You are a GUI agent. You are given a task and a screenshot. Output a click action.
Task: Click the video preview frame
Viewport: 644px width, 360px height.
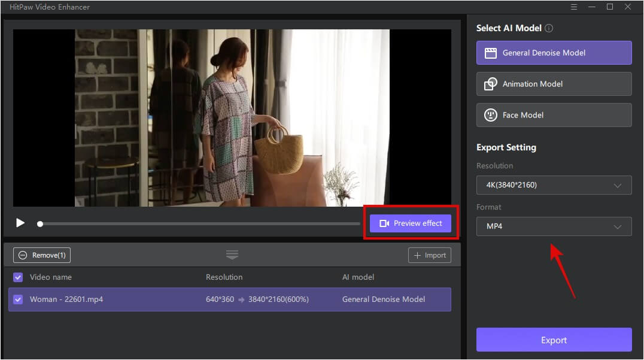pos(232,118)
